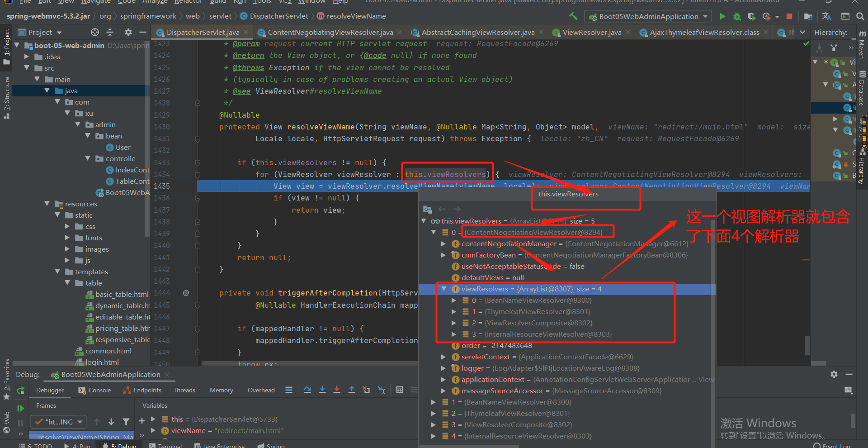Switch to debugger Console tab
This screenshot has width=868, height=448.
[x=94, y=390]
